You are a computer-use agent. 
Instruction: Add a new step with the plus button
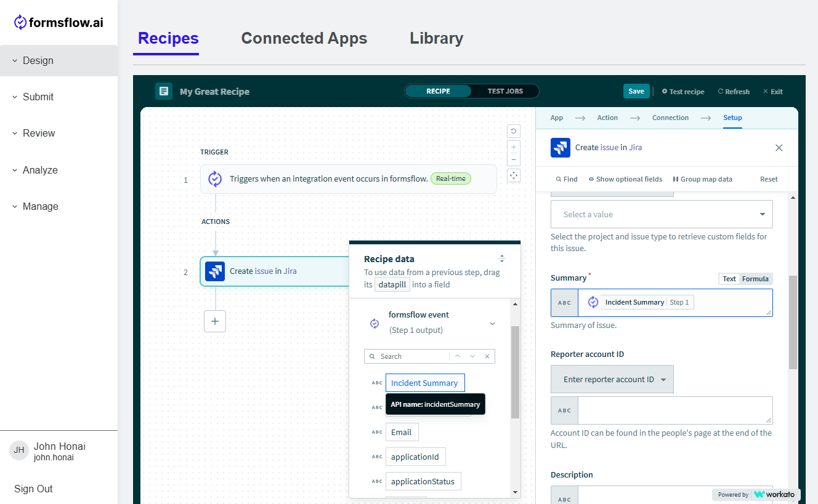coord(215,321)
